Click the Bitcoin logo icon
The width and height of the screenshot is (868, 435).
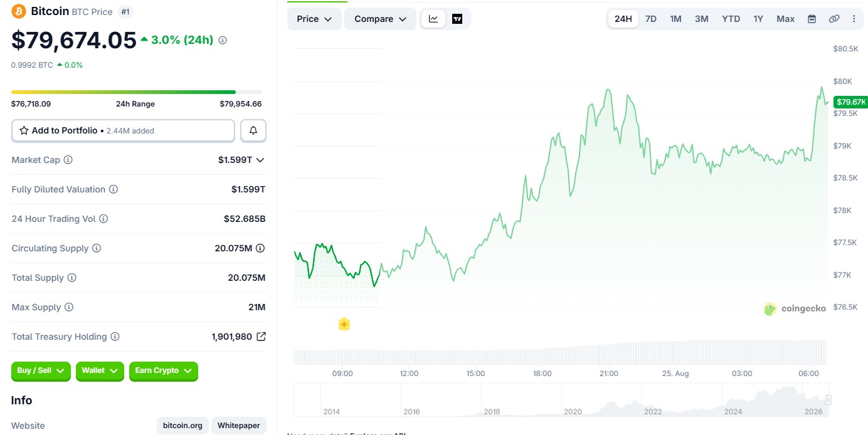click(x=18, y=11)
